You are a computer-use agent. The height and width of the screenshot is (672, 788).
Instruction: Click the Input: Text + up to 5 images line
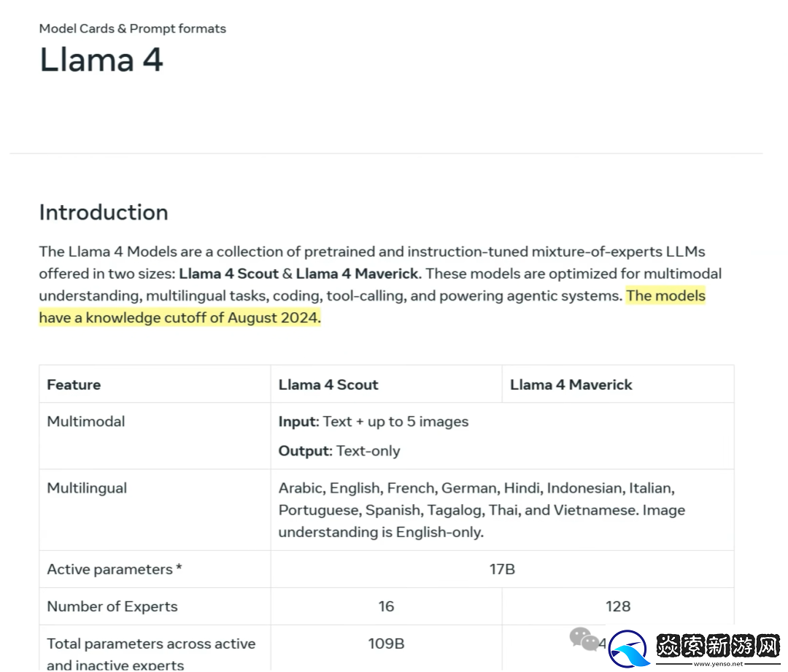pyautogui.click(x=373, y=421)
